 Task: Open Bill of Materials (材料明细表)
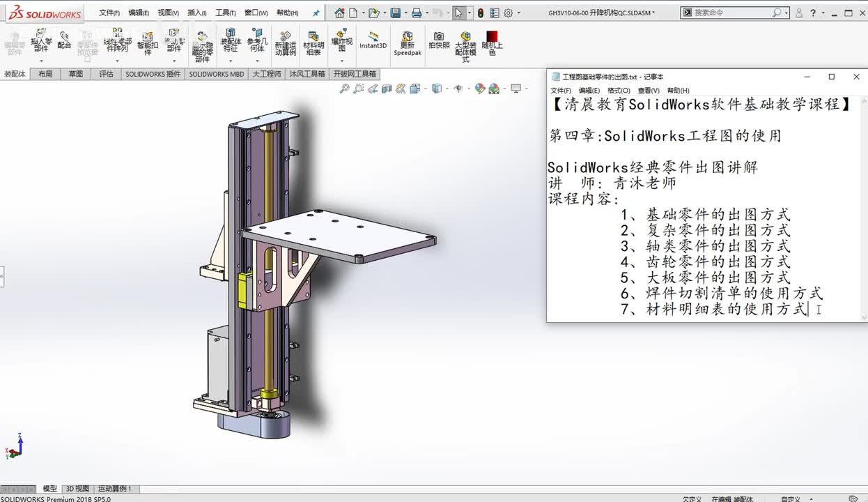coord(313,43)
